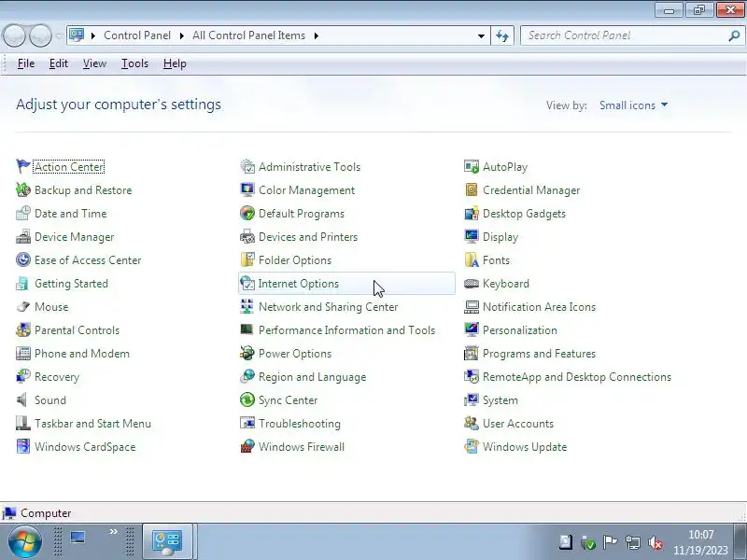Expand the root arrow before Control Panel breadcrumb
Image resolution: width=747 pixels, height=560 pixels.
93,35
